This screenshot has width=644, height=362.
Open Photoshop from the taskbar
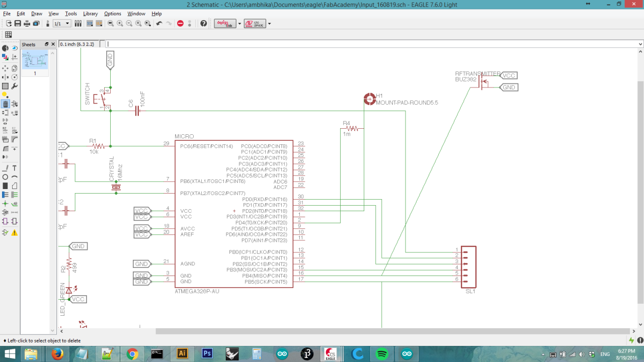click(207, 354)
